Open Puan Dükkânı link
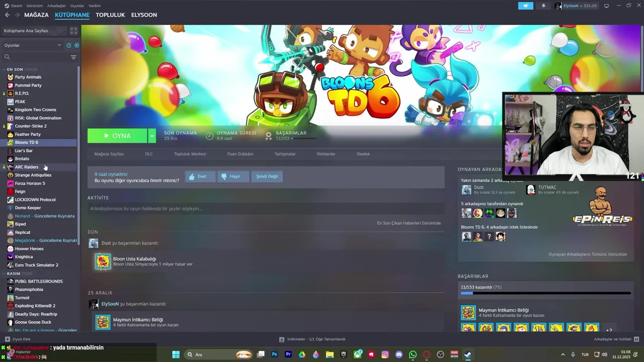This screenshot has width=644, height=362. (240, 154)
